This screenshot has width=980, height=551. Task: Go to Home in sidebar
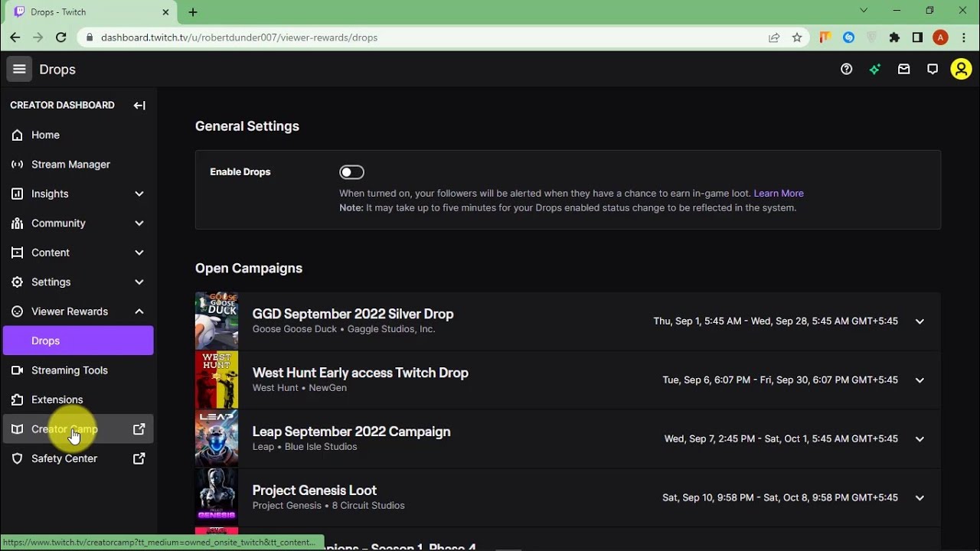(x=78, y=135)
